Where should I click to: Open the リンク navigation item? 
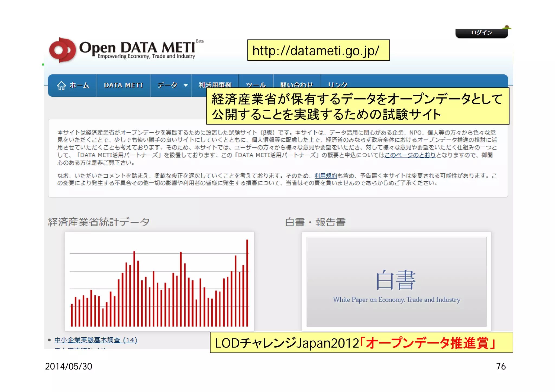tap(338, 85)
